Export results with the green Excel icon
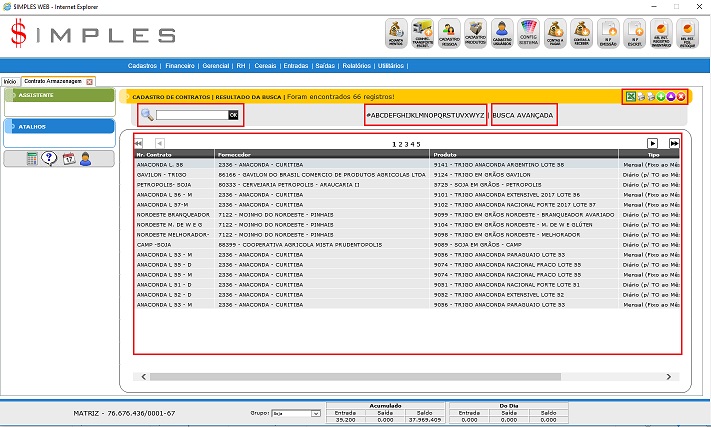Screen dimensions: 711x427 pos(630,96)
